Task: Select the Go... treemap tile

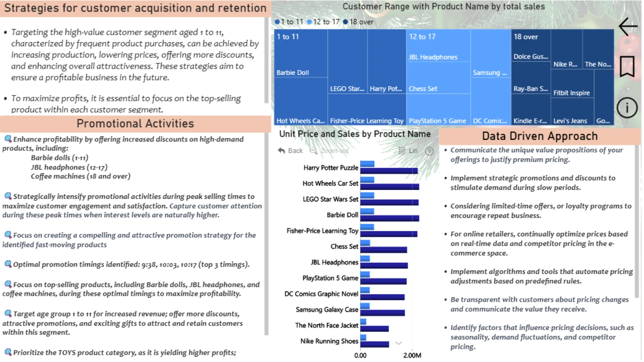Action: point(604,98)
